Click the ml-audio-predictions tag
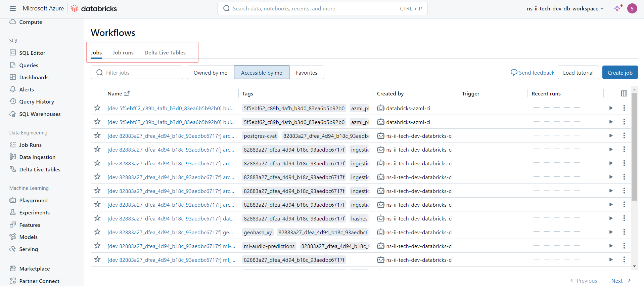Viewport: 644px width, 286px height. tap(269, 246)
